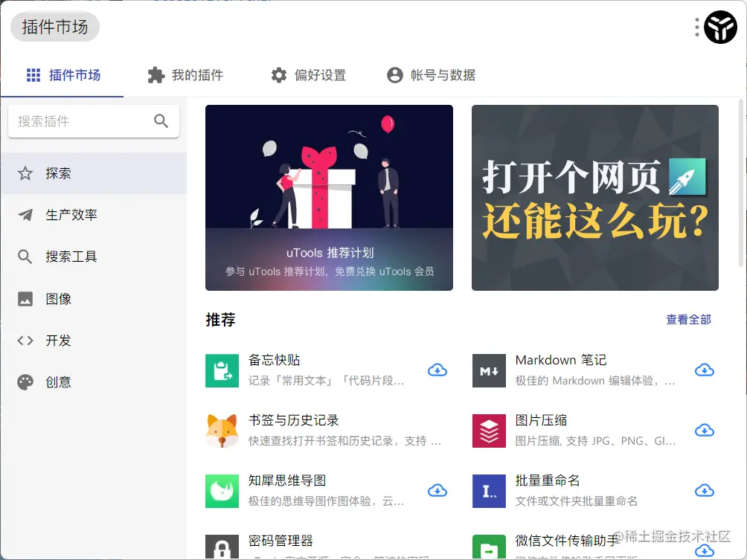The width and height of the screenshot is (747, 560).
Task: Click the 密码管理器 lock icon
Action: [222, 547]
